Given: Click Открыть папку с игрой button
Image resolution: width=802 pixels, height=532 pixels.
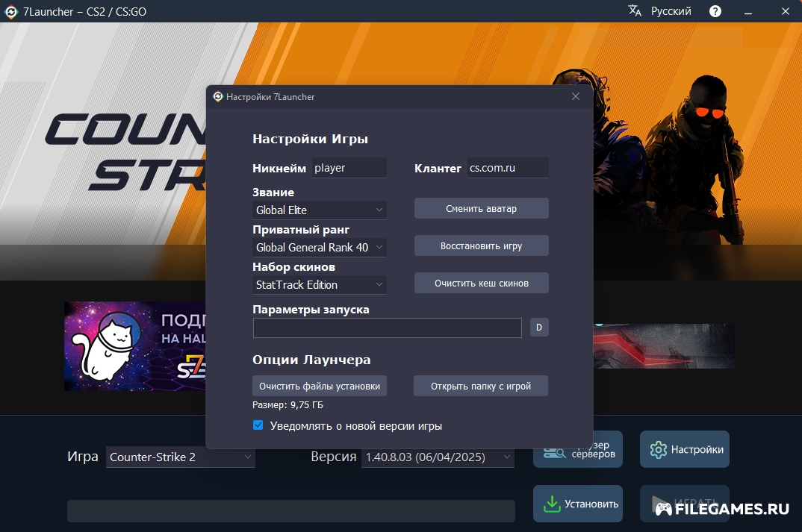Looking at the screenshot, I should tap(481, 386).
